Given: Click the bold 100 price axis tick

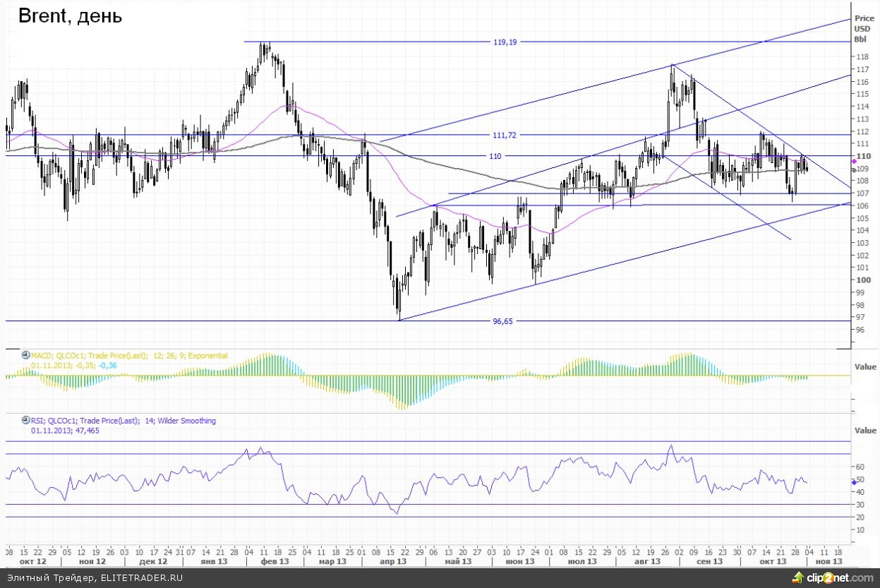Looking at the screenshot, I should (860, 280).
